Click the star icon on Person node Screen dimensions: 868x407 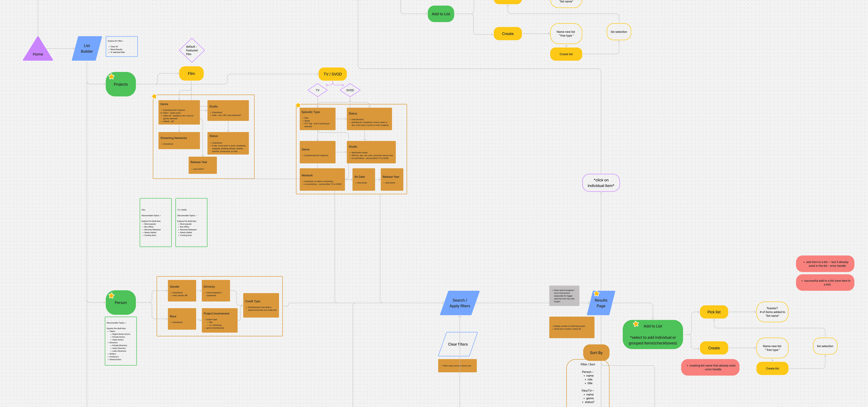click(x=111, y=296)
